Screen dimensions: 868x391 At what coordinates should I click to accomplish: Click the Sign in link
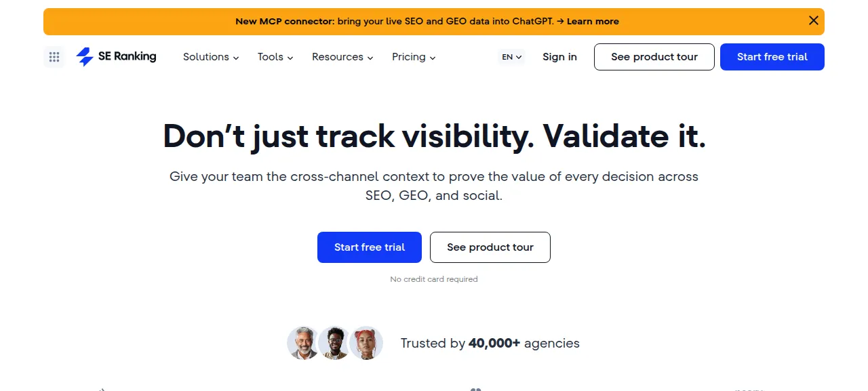pos(559,57)
